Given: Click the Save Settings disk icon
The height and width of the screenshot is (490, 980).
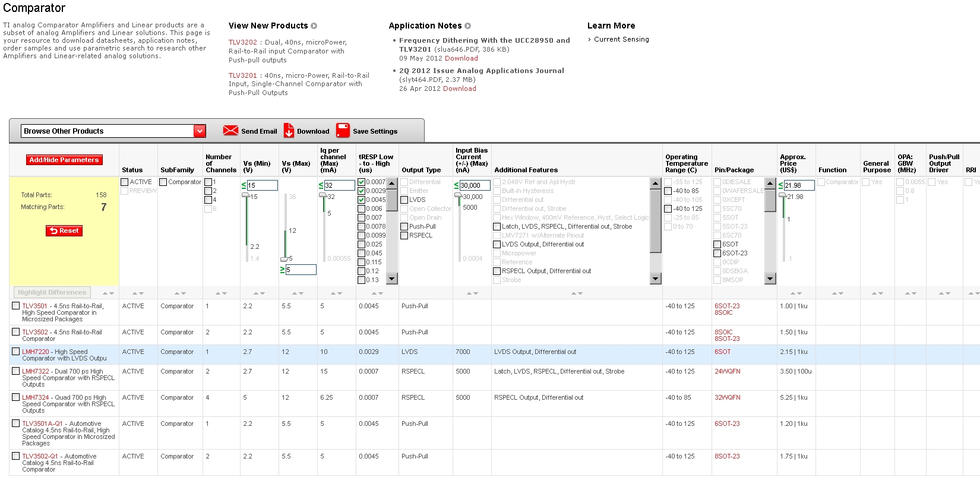Looking at the screenshot, I should 343,131.
